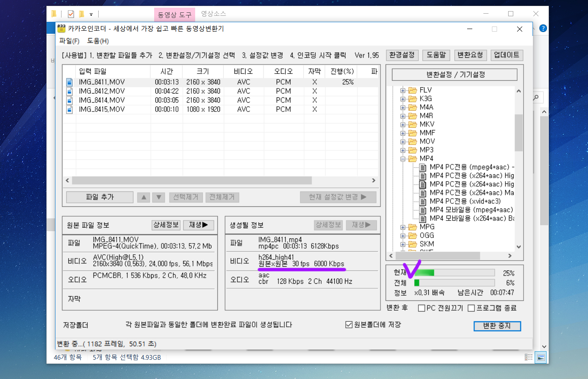
Task: Click the K3G folder icon
Action: point(412,99)
